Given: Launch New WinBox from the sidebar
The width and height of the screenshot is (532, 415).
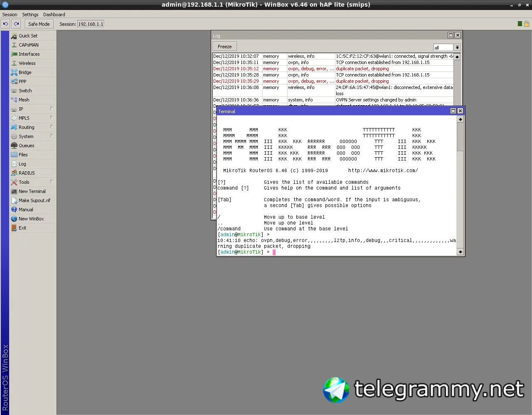Looking at the screenshot, I should click(x=33, y=219).
